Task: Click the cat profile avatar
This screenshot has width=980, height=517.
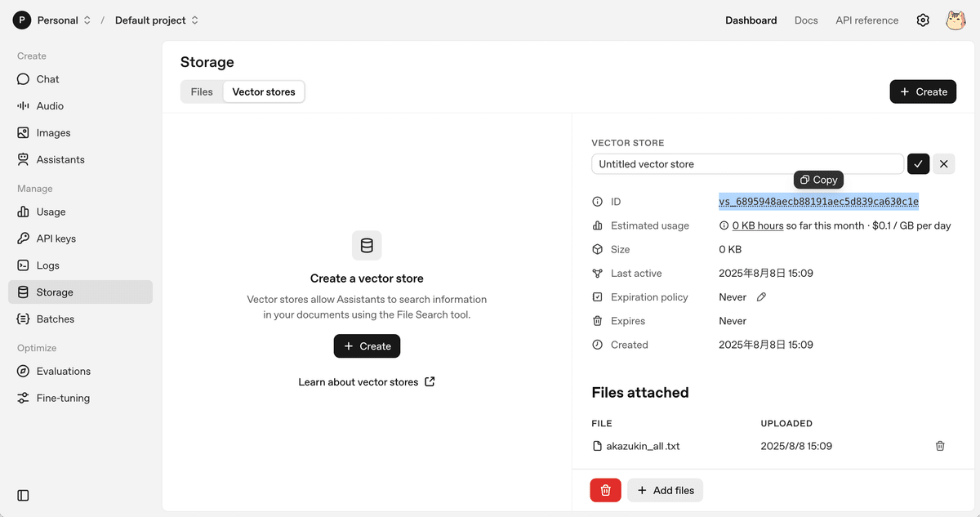Action: [955, 20]
